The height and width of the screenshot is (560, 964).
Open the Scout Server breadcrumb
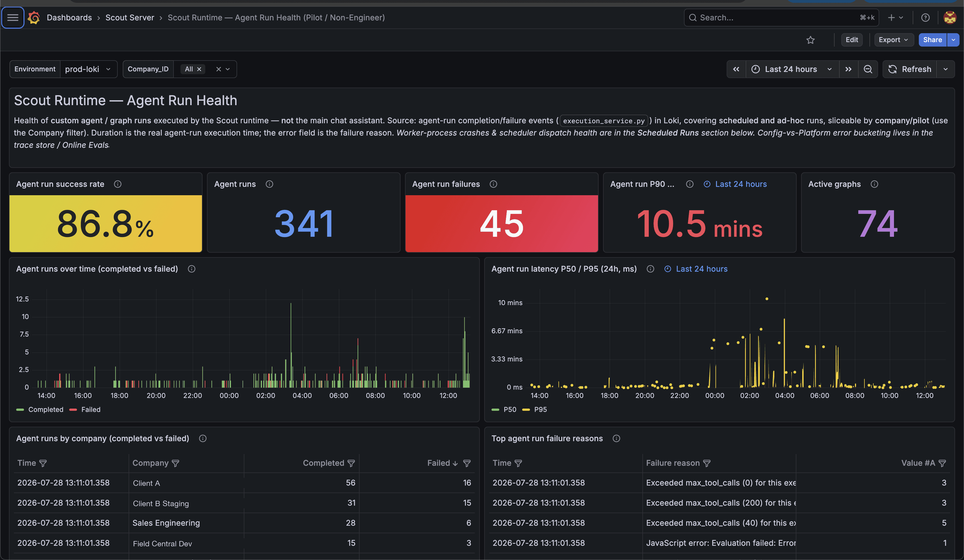click(x=130, y=18)
